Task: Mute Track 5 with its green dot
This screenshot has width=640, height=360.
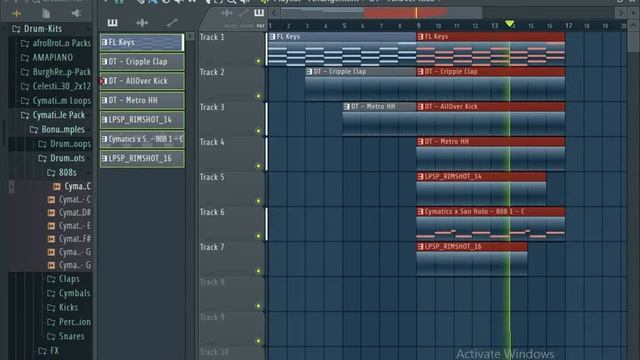Action: (x=258, y=201)
